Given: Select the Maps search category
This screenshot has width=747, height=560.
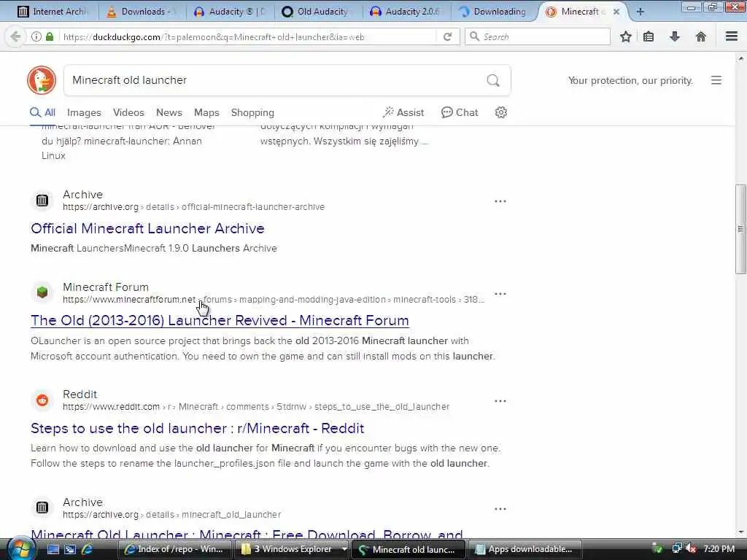Looking at the screenshot, I should (206, 113).
